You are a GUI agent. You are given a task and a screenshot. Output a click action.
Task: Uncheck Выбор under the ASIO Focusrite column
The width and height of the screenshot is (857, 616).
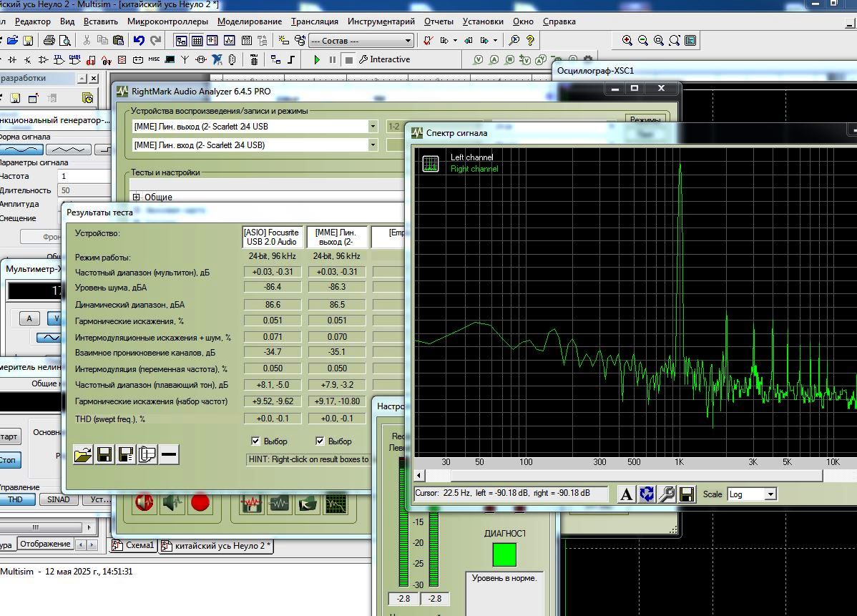(255, 441)
